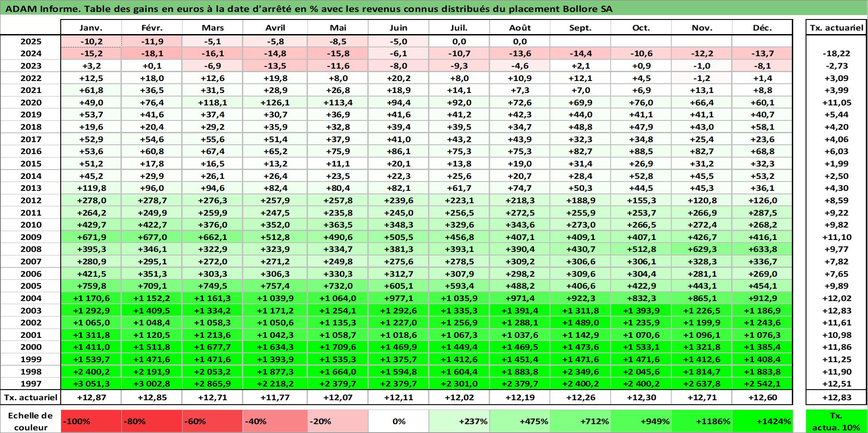Image resolution: width=868 pixels, height=433 pixels.
Task: Click the +11,77 April actuarial rate
Action: tap(275, 398)
